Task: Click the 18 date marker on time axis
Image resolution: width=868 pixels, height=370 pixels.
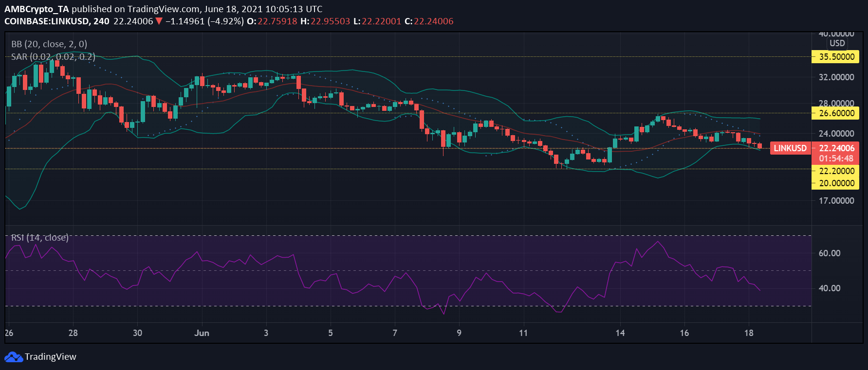Action: (749, 333)
